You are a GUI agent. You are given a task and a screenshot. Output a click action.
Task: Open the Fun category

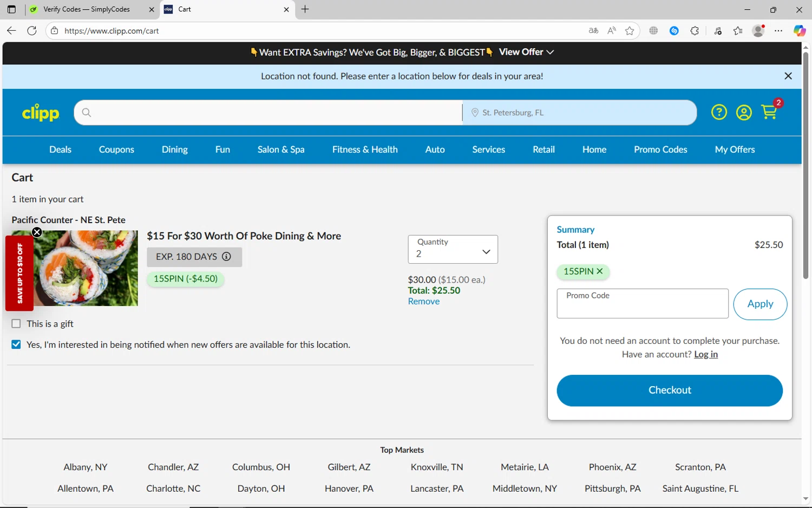(x=222, y=149)
